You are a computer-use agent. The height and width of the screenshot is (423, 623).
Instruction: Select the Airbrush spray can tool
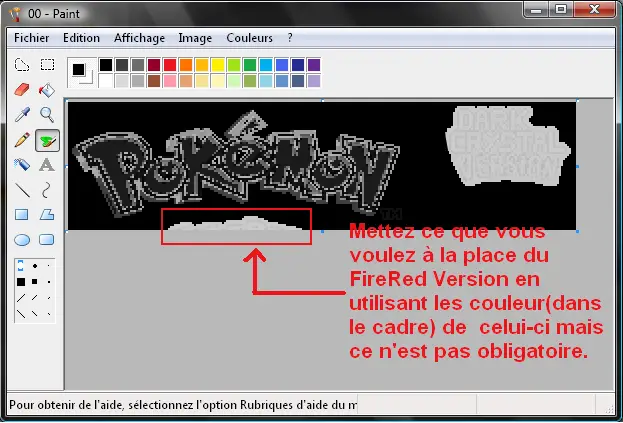tap(22, 164)
